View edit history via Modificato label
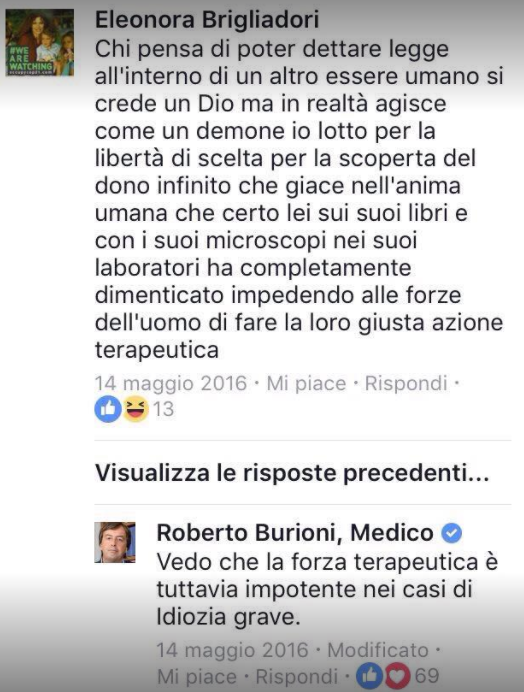Viewport: 524px width, 692px height. [x=378, y=650]
